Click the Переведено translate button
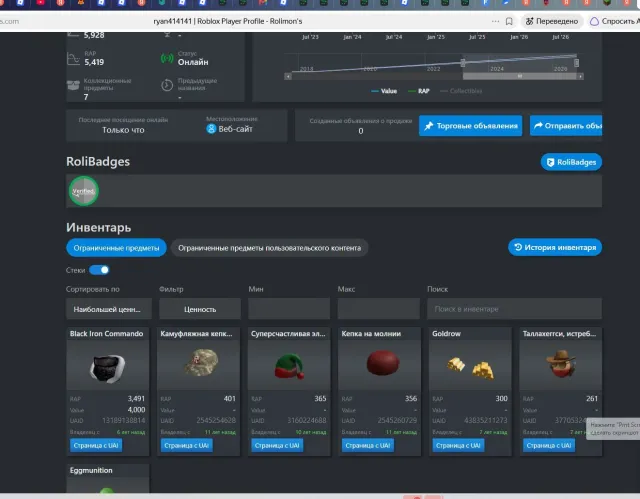Screen dimensions: 640x499 (551, 21)
